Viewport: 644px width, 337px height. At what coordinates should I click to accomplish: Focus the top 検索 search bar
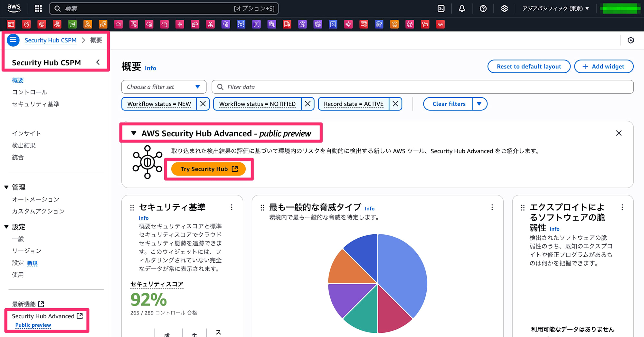tap(164, 8)
